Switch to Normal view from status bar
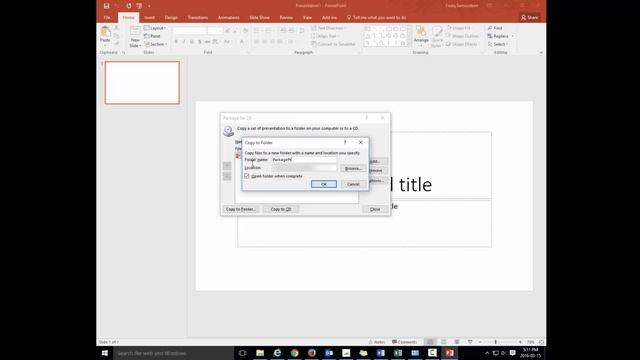This screenshot has width=640, height=360. (430, 342)
